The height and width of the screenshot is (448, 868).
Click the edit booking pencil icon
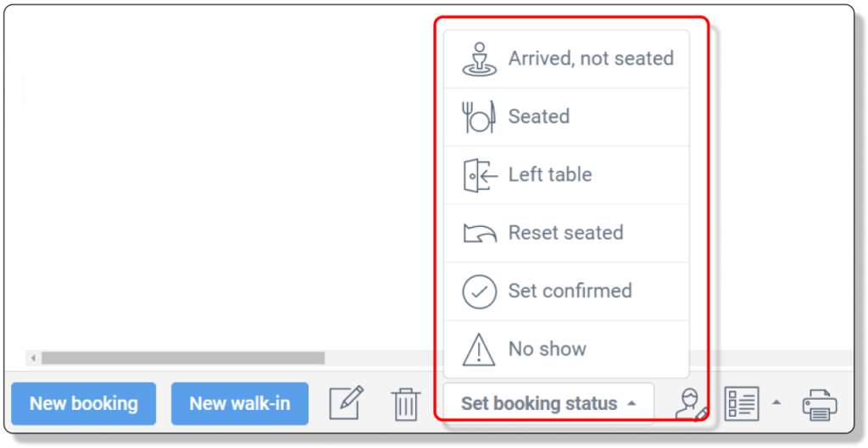click(347, 402)
